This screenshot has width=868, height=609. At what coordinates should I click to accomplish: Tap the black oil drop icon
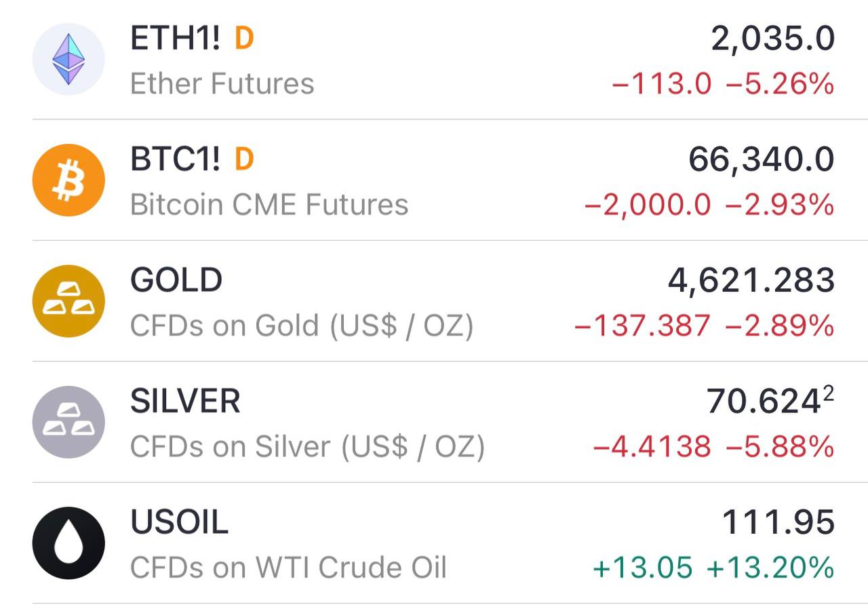[68, 543]
